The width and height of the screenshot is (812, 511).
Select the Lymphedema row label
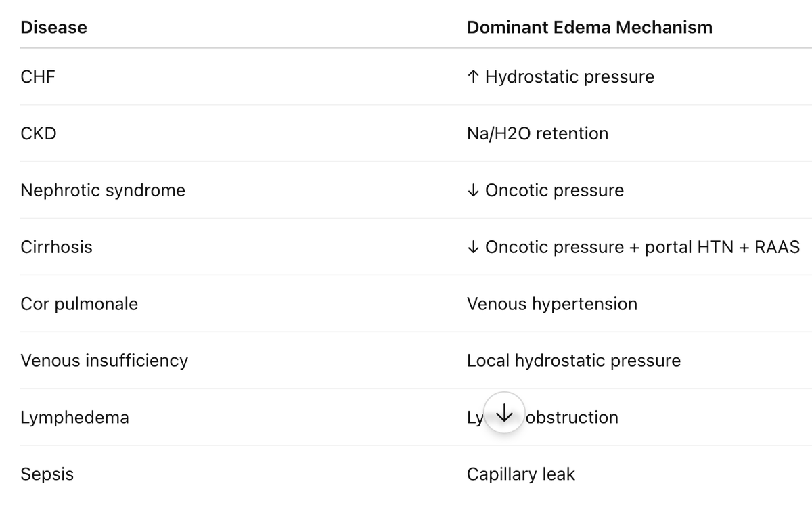point(74,418)
